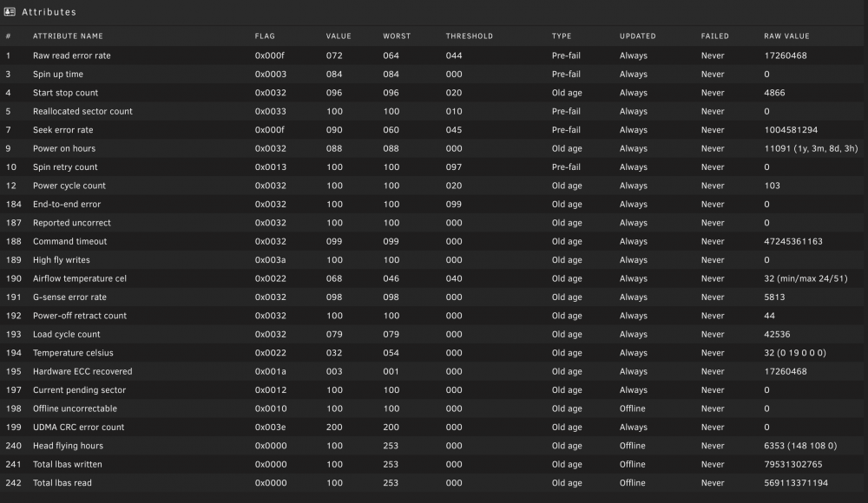Click the WORST column header
The height and width of the screenshot is (503, 868).
click(397, 36)
